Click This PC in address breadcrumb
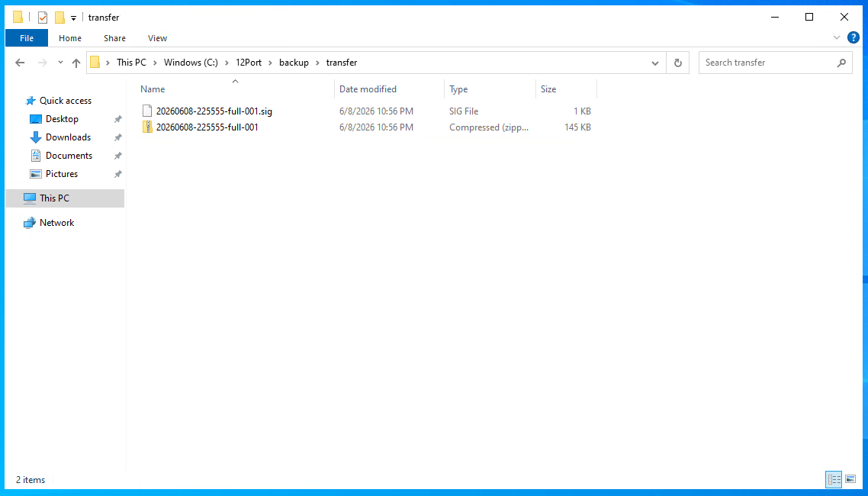The width and height of the screenshot is (868, 496). pyautogui.click(x=131, y=63)
